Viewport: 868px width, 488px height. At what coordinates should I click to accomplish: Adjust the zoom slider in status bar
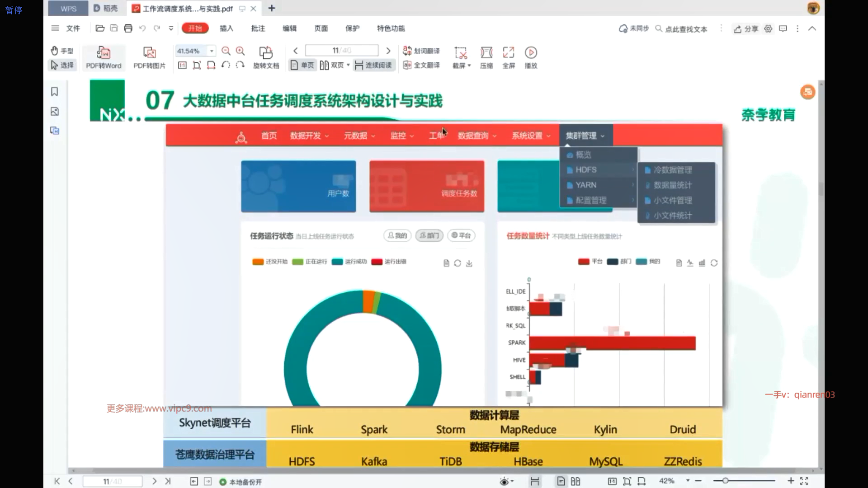[x=725, y=481]
